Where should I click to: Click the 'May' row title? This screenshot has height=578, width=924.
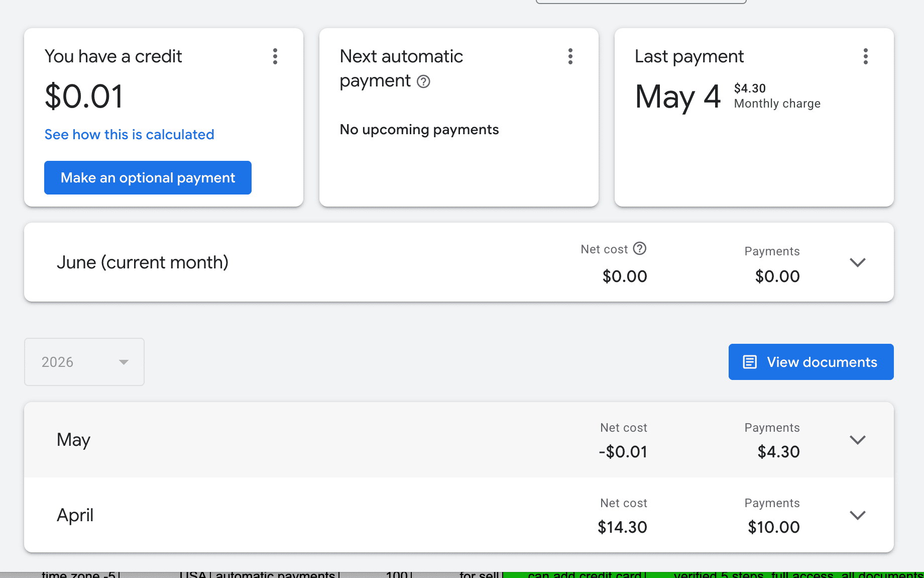(x=73, y=440)
